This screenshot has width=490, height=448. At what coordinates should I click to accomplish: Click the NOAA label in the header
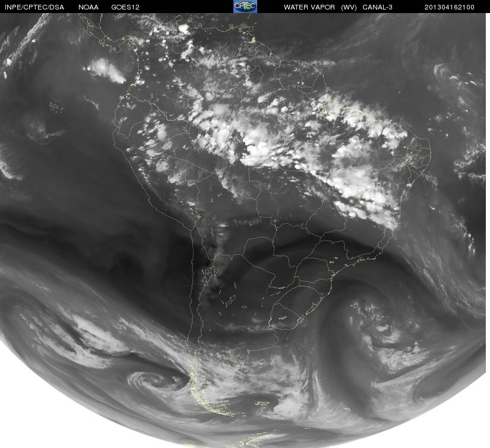click(88, 7)
